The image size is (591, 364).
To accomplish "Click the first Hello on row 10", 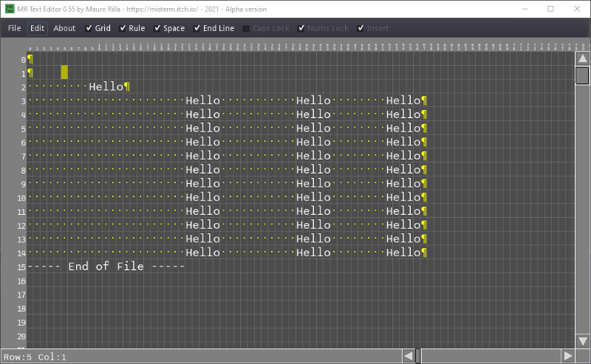I will click(202, 197).
